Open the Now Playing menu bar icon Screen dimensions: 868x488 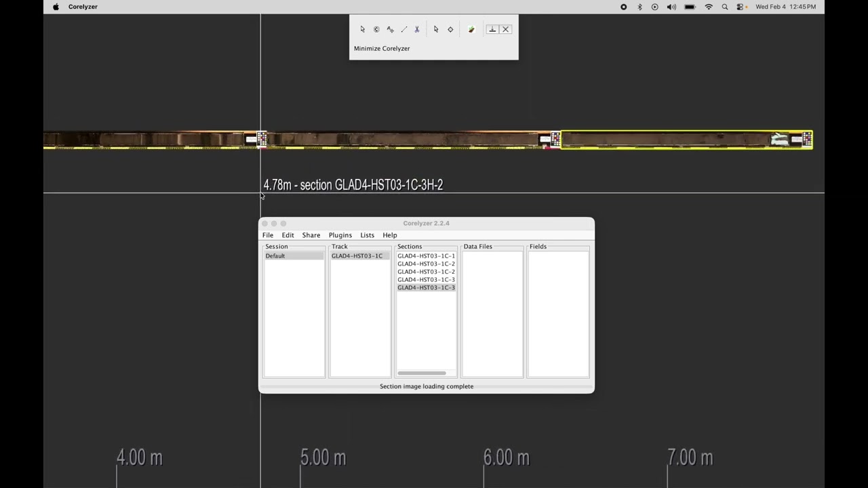(x=654, y=7)
